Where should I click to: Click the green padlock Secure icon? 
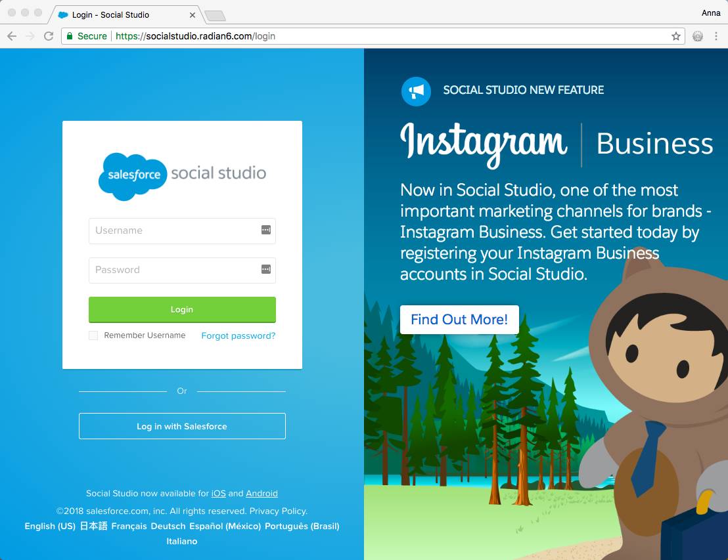click(70, 36)
